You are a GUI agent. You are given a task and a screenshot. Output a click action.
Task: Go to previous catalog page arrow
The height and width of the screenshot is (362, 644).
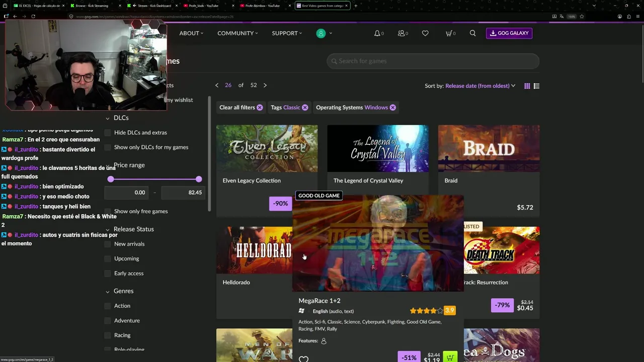(217, 85)
